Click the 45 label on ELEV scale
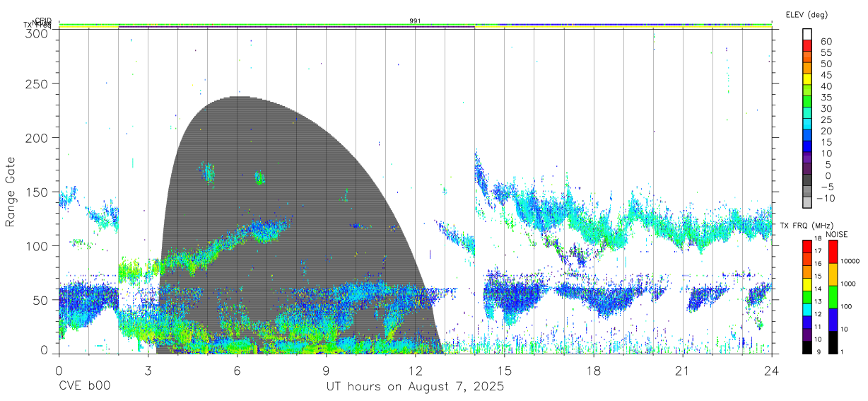The height and width of the screenshot is (401, 868). [x=826, y=75]
